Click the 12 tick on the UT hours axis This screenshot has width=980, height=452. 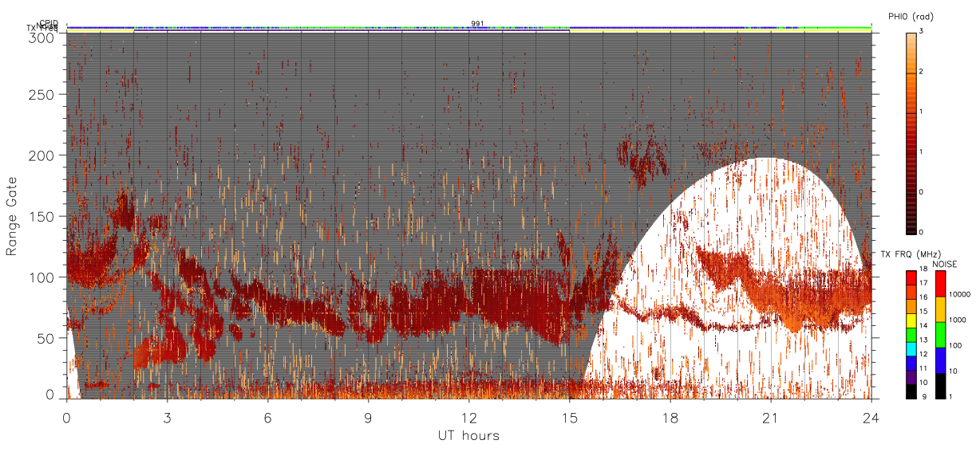pos(469,417)
